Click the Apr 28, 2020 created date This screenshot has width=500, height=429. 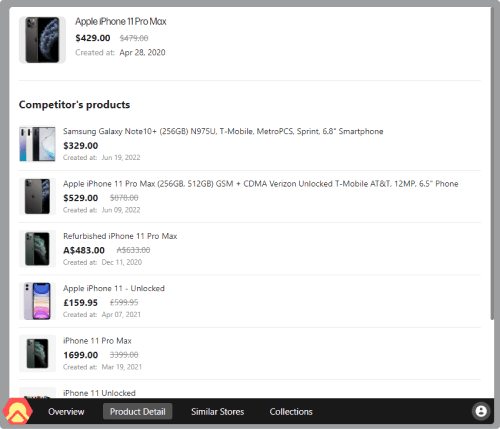click(x=142, y=53)
